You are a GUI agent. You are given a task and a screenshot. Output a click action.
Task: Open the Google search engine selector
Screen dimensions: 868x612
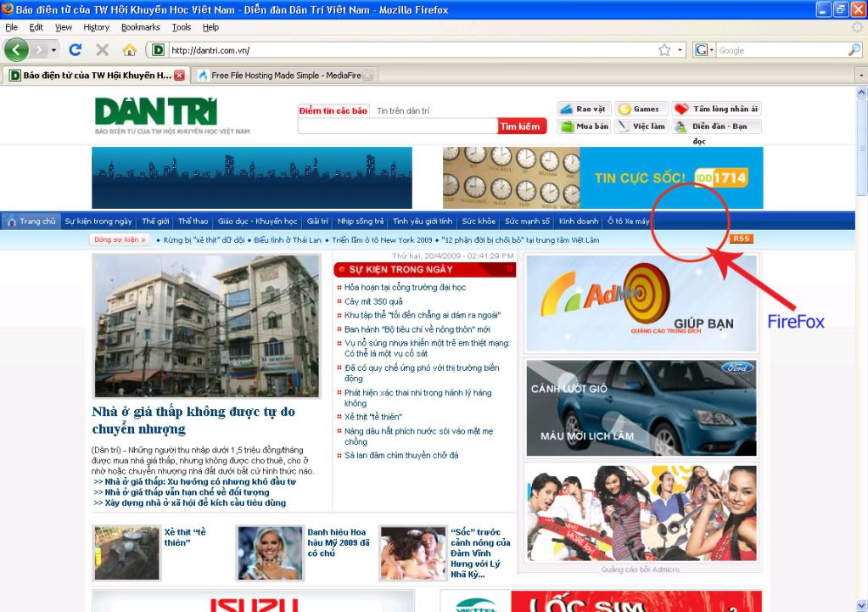point(703,50)
